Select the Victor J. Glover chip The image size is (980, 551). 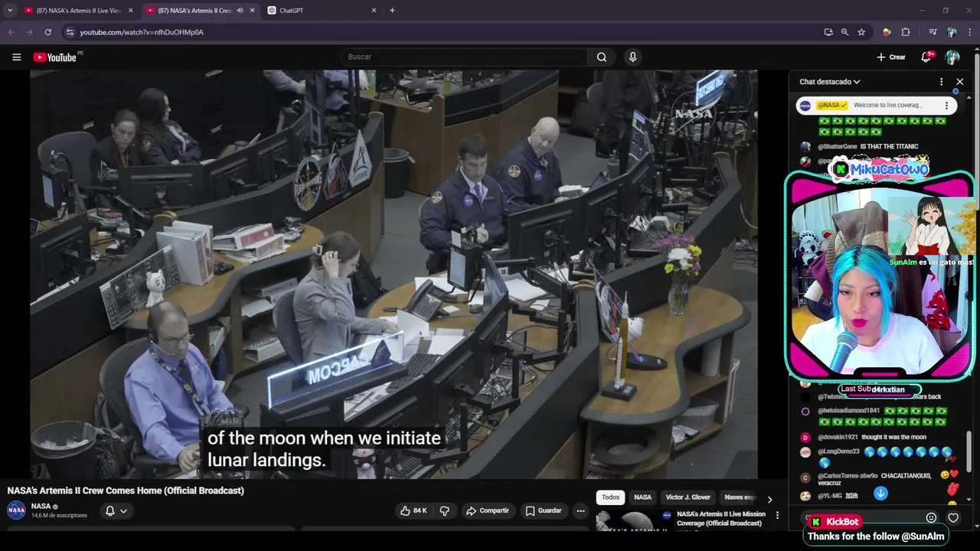click(688, 497)
